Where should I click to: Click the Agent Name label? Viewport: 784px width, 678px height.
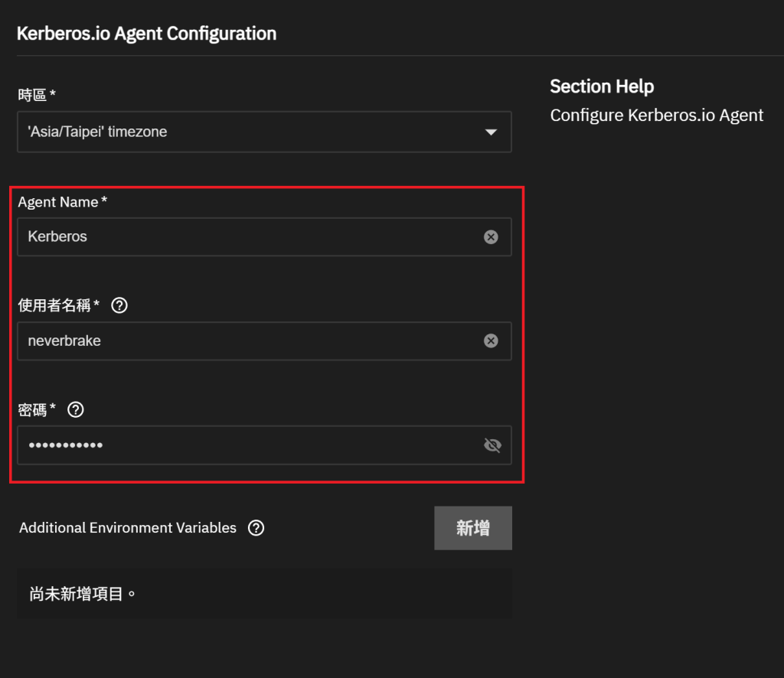click(63, 202)
